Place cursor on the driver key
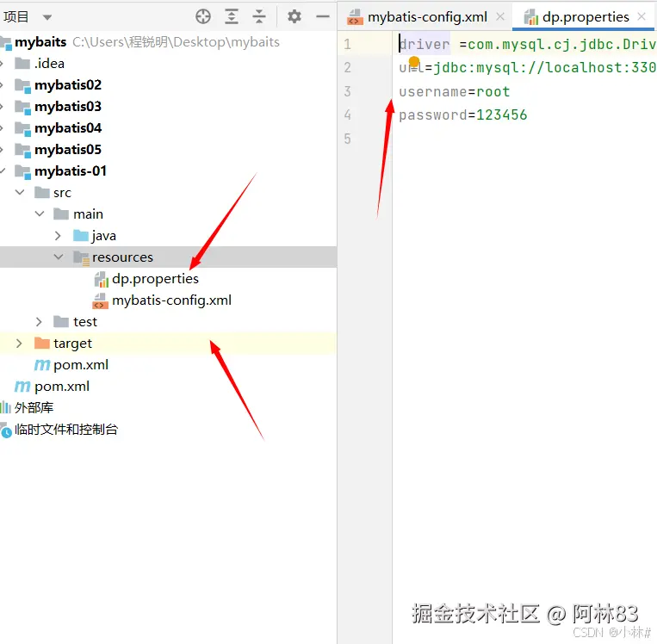Screen dimensions: 657x644 [x=425, y=44]
